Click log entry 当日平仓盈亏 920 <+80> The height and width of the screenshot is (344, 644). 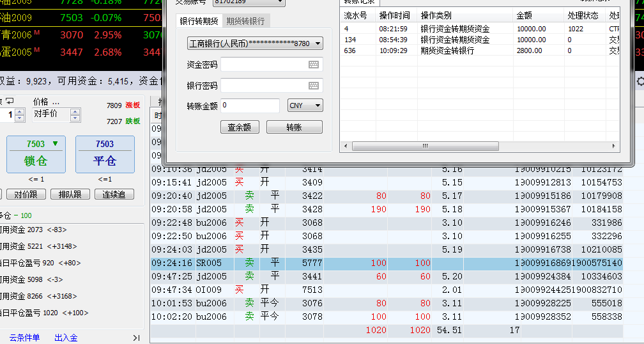point(41,263)
